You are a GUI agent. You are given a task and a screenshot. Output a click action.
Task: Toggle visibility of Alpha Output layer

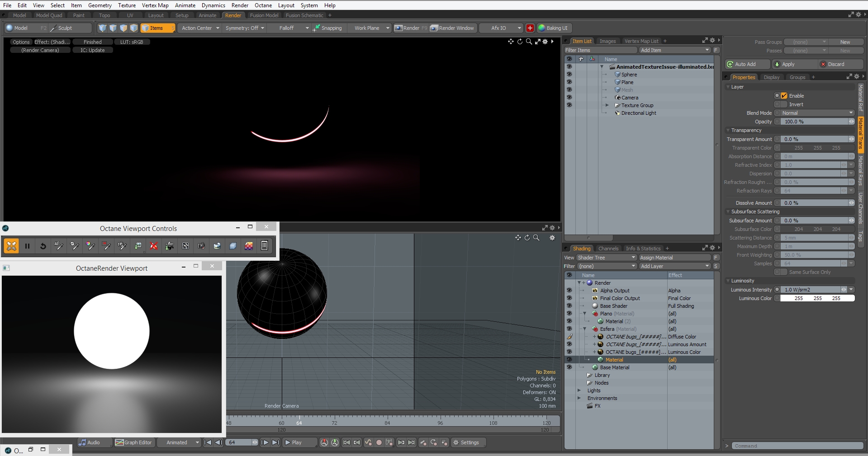pyautogui.click(x=569, y=291)
